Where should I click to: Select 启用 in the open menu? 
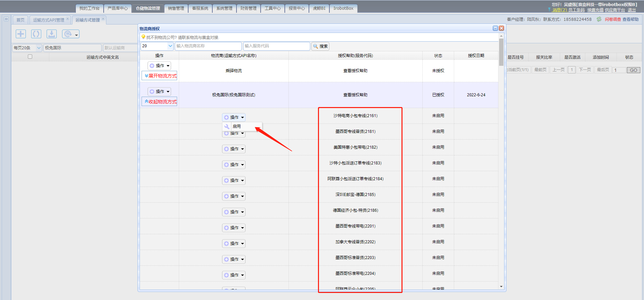point(243,127)
